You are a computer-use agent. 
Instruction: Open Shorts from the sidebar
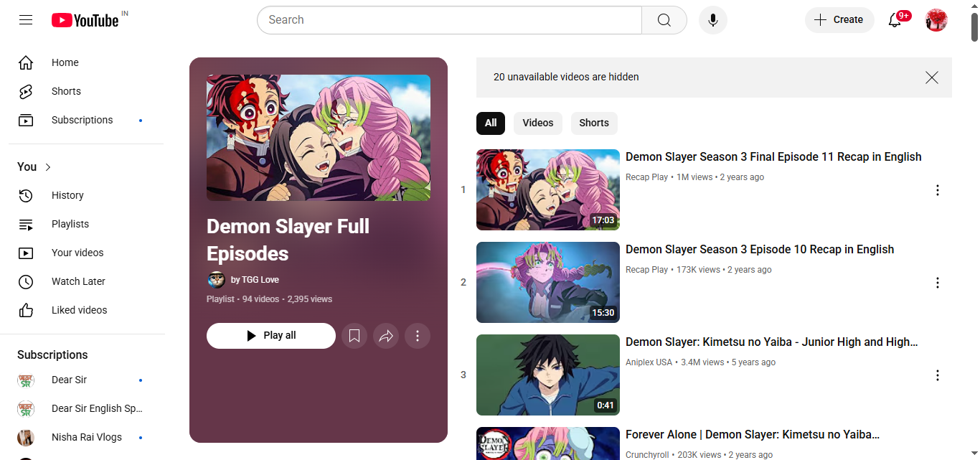(86, 91)
